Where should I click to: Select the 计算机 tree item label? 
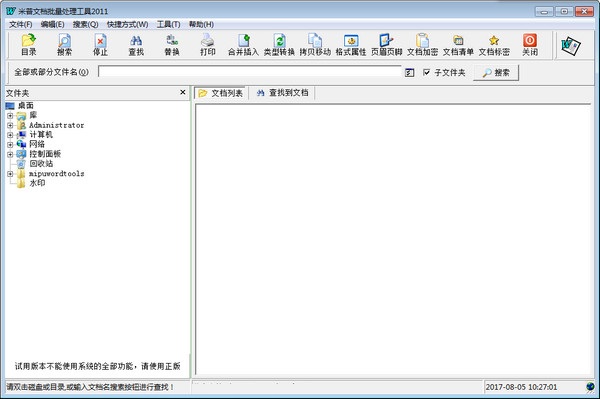pyautogui.click(x=41, y=135)
